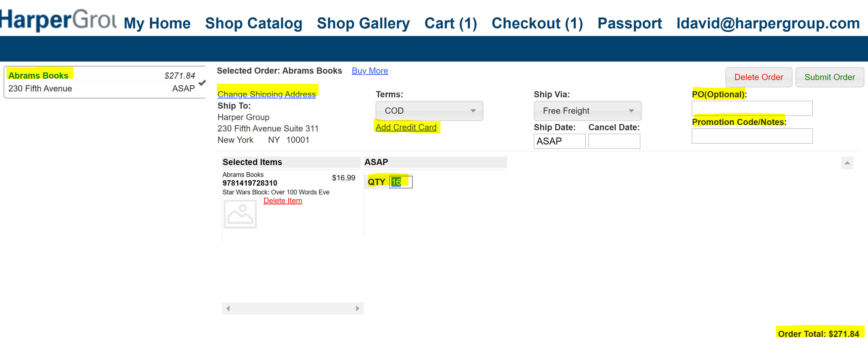This screenshot has width=868, height=349.
Task: Click the scroll-up arrow at panel right
Action: (847, 163)
